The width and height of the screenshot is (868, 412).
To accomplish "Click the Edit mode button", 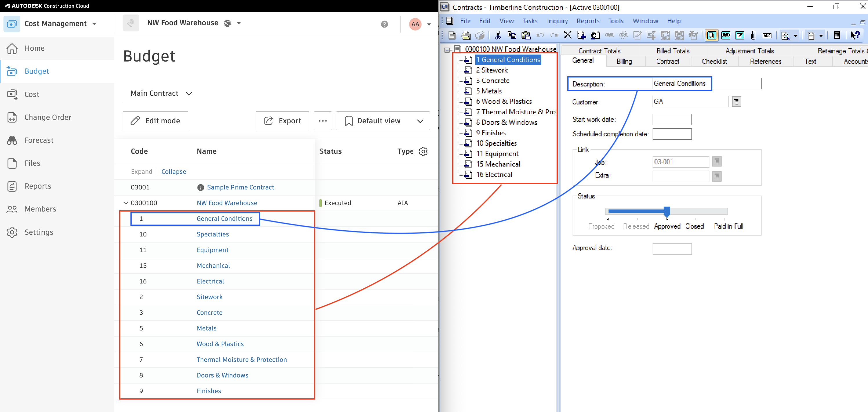I will pos(155,121).
